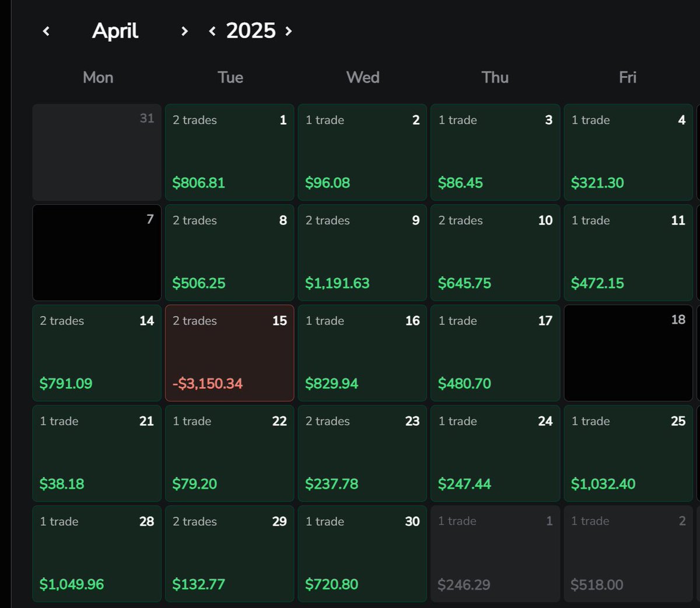Open April 22 cell showing $79.20
Image resolution: width=700 pixels, height=608 pixels.
click(230, 453)
